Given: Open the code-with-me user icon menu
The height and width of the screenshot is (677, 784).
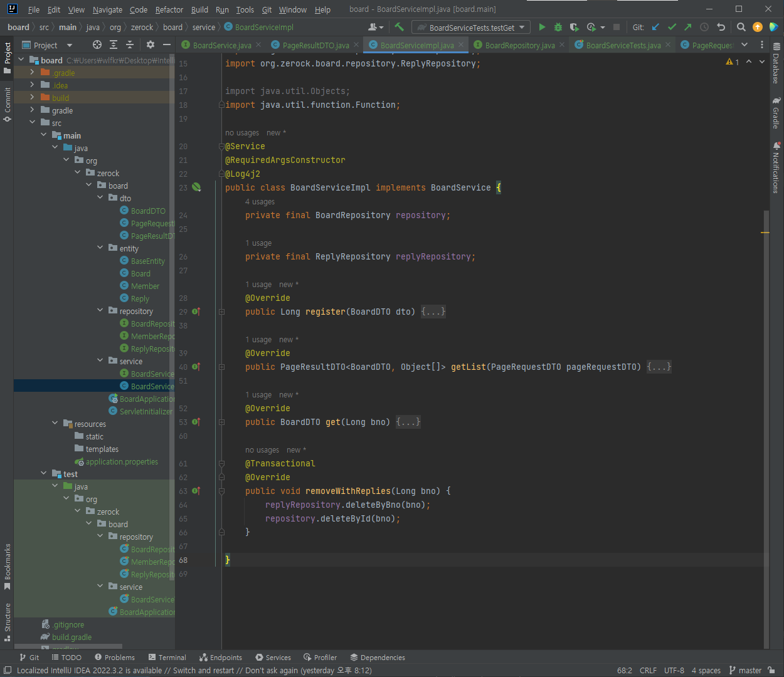Looking at the screenshot, I should (376, 27).
